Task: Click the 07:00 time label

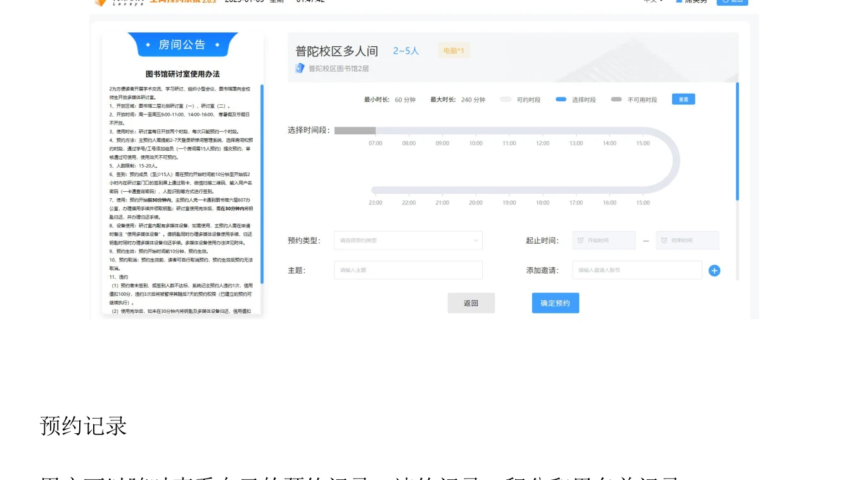Action: (x=375, y=143)
